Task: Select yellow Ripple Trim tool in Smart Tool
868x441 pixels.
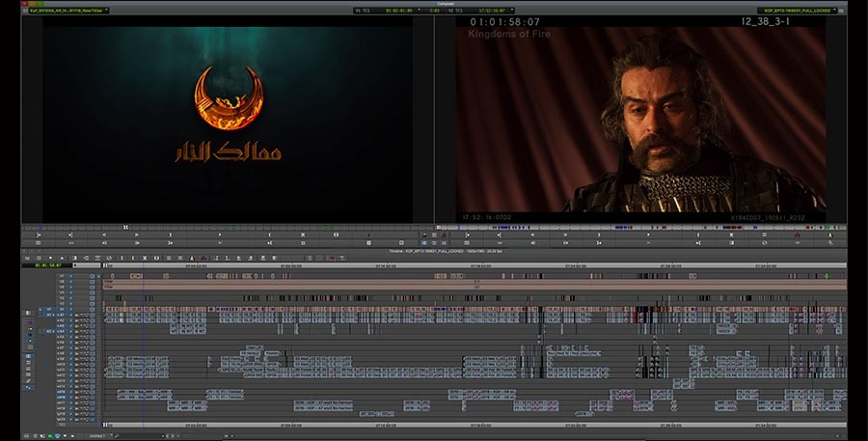Action: point(30,341)
